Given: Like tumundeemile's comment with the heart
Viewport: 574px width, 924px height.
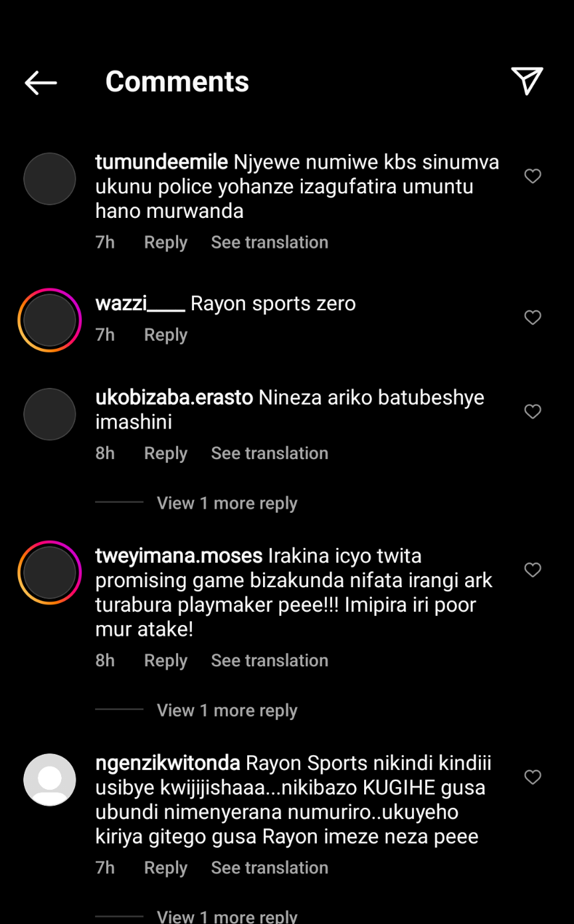Looking at the screenshot, I should coord(533,176).
